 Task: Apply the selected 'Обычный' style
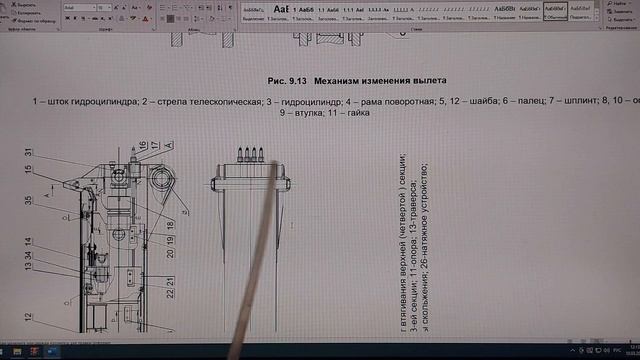point(556,11)
